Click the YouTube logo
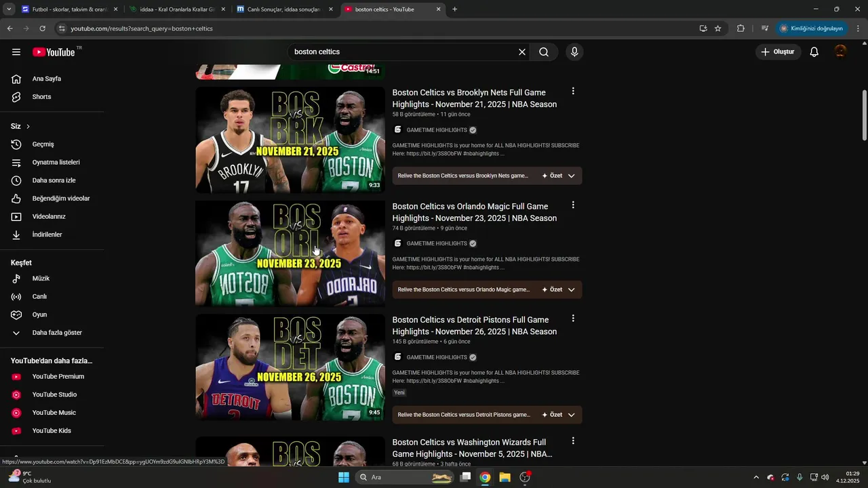The width and height of the screenshot is (868, 488). pos(54,52)
